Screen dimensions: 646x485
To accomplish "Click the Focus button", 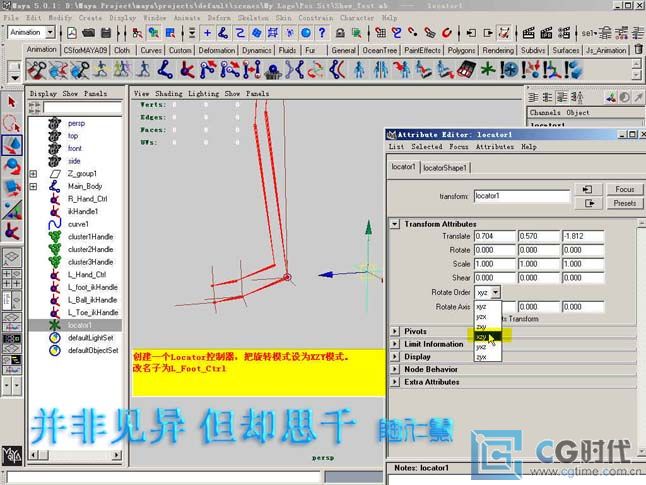I will 625,189.
